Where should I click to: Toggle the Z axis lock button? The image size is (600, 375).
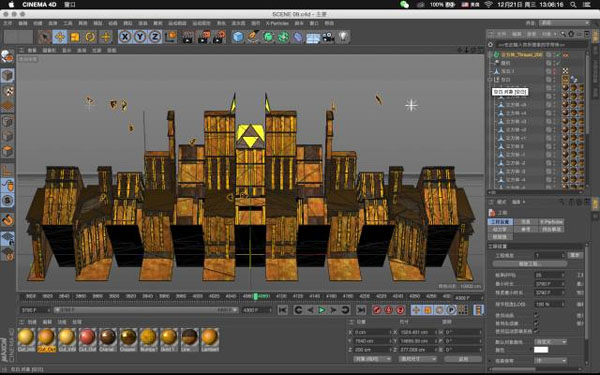155,37
